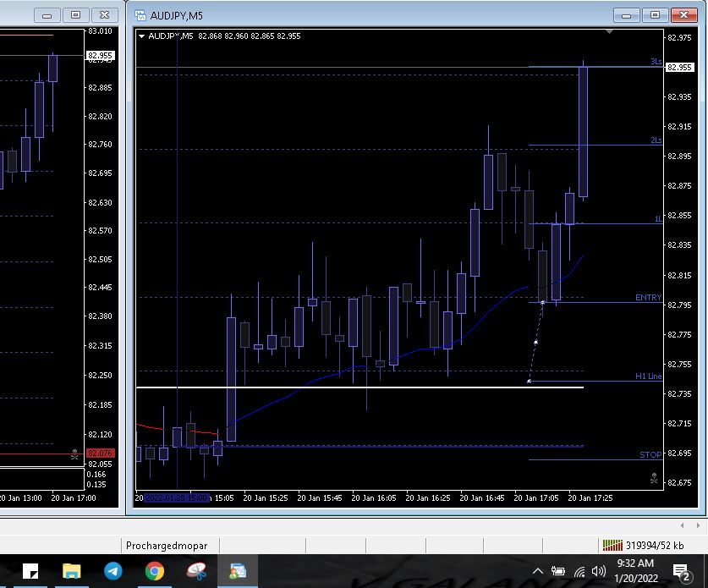Open File Explorer from the taskbar
708x588 pixels.
coord(71,571)
